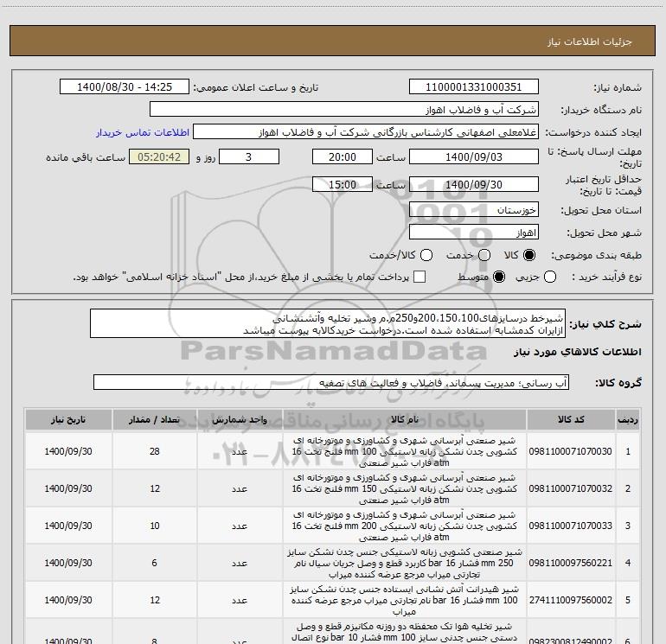Image resolution: width=666 pixels, height=644 pixels.
Task: Click the 150 mm valve name in row 2
Action: tap(405, 488)
